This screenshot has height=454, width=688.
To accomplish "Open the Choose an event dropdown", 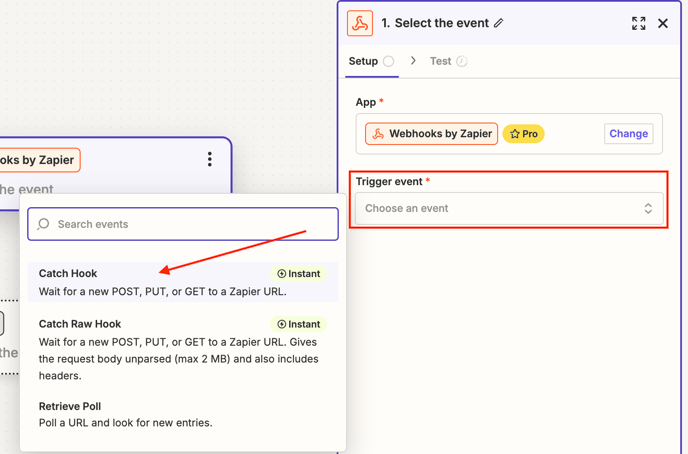I will point(509,208).
